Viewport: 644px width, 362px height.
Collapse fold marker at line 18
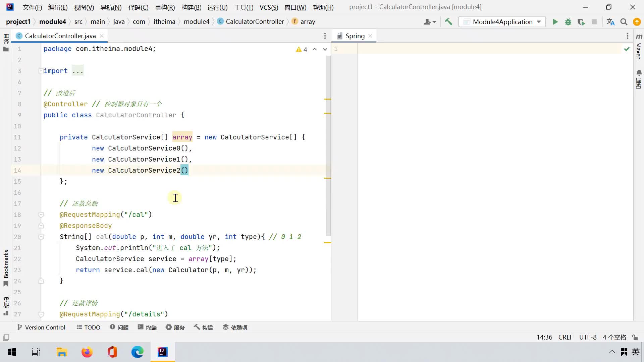[x=41, y=215]
